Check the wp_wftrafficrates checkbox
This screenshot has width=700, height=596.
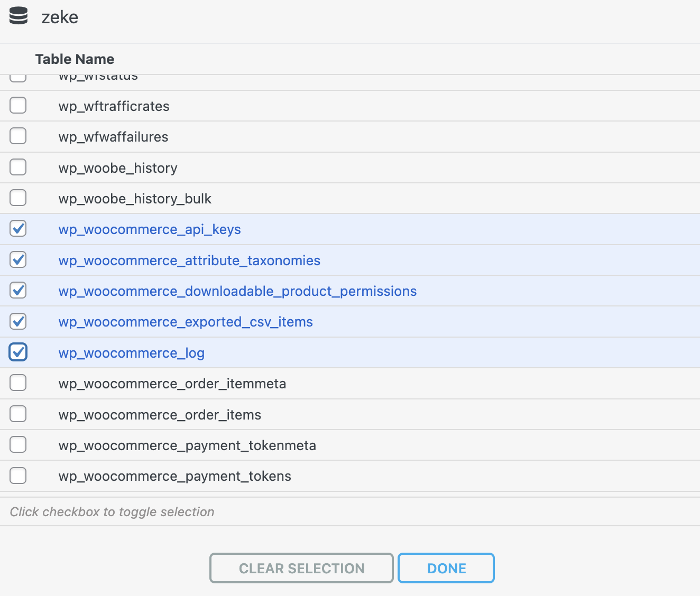pyautogui.click(x=18, y=106)
